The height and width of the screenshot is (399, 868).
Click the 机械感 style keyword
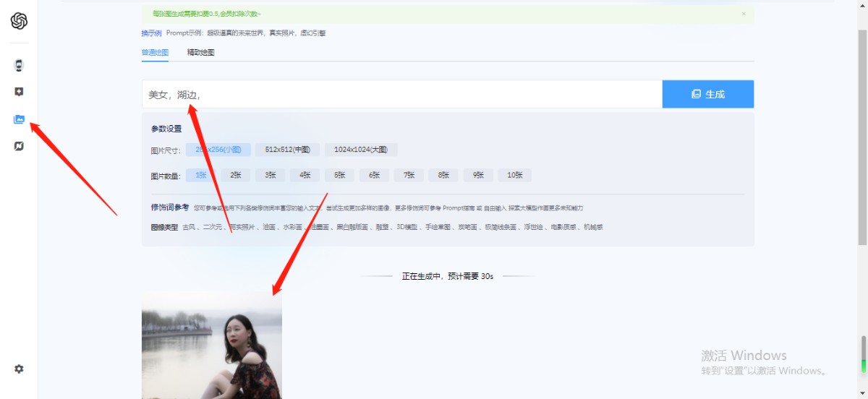(593, 227)
